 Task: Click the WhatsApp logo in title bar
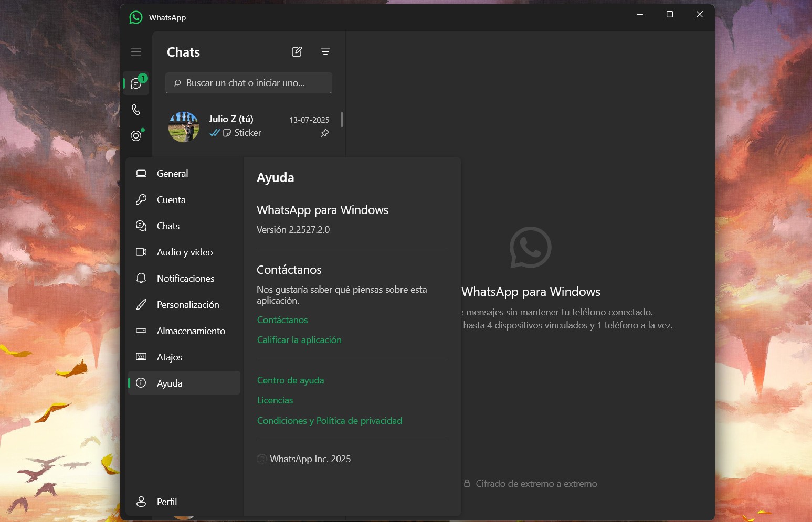point(136,17)
